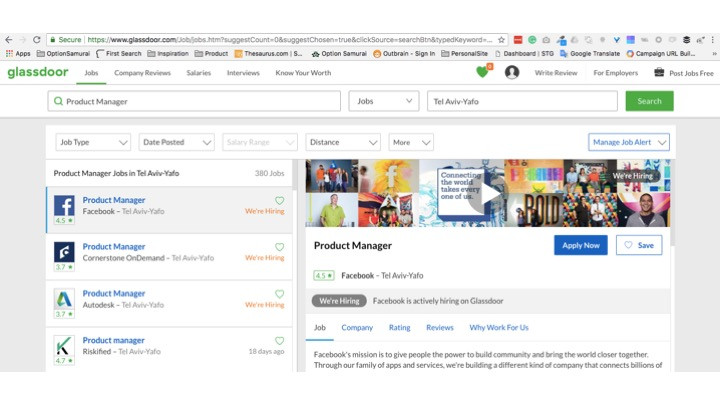Go to the Jobs nav item
The image size is (720, 405).
click(x=91, y=73)
